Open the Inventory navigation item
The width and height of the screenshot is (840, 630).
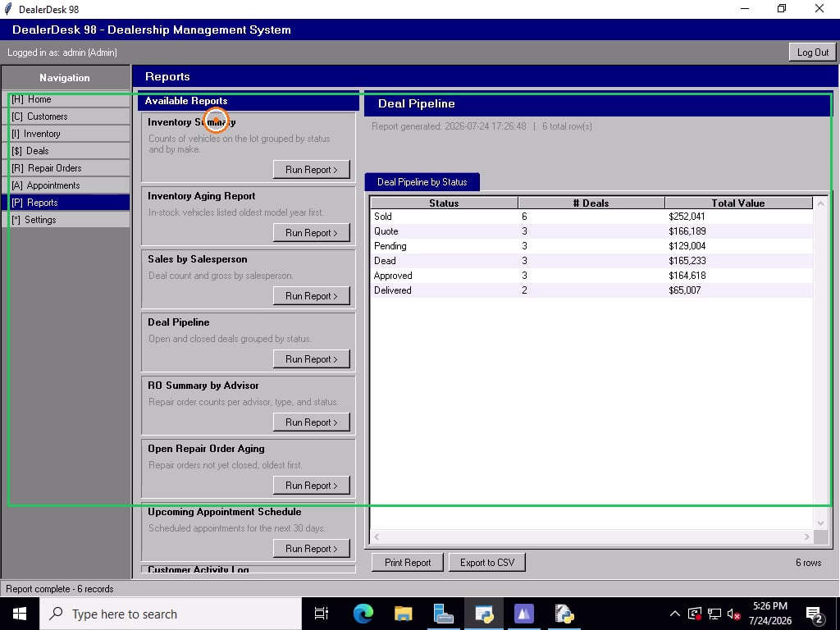pos(66,134)
